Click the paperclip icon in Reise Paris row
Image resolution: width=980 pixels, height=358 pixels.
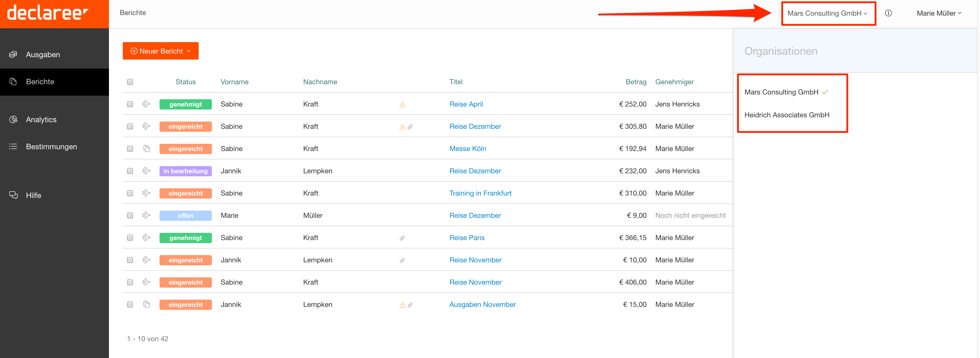[x=402, y=238]
